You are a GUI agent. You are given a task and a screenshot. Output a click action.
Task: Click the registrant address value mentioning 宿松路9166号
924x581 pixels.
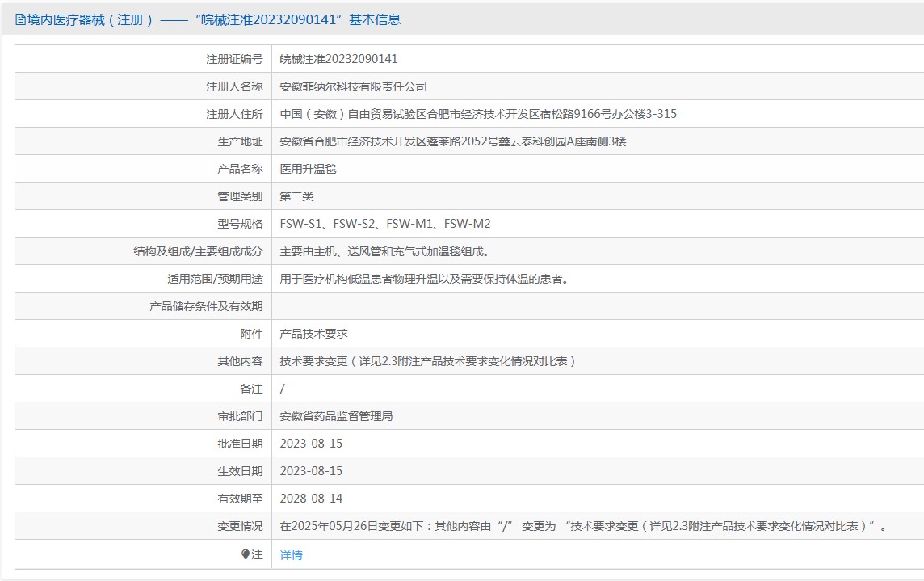pos(478,114)
